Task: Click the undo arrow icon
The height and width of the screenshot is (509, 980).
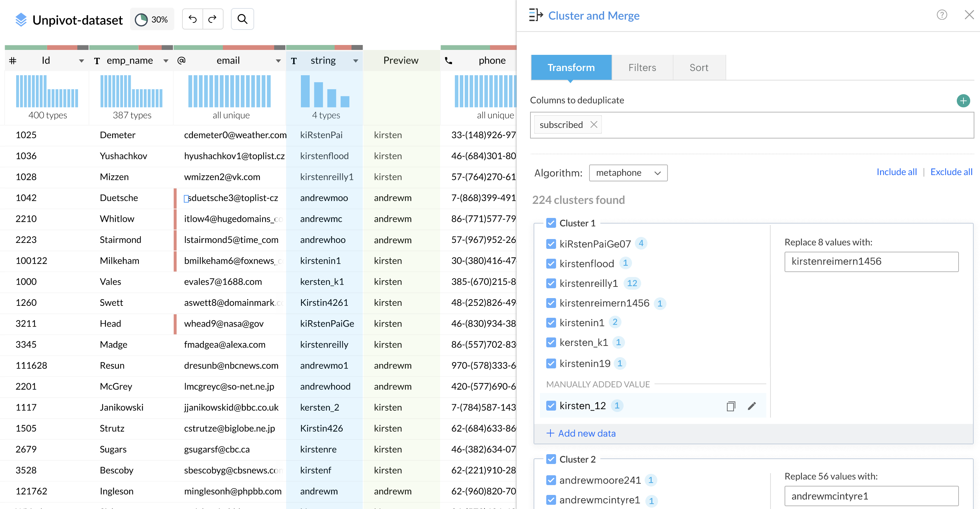Action: coord(193,19)
